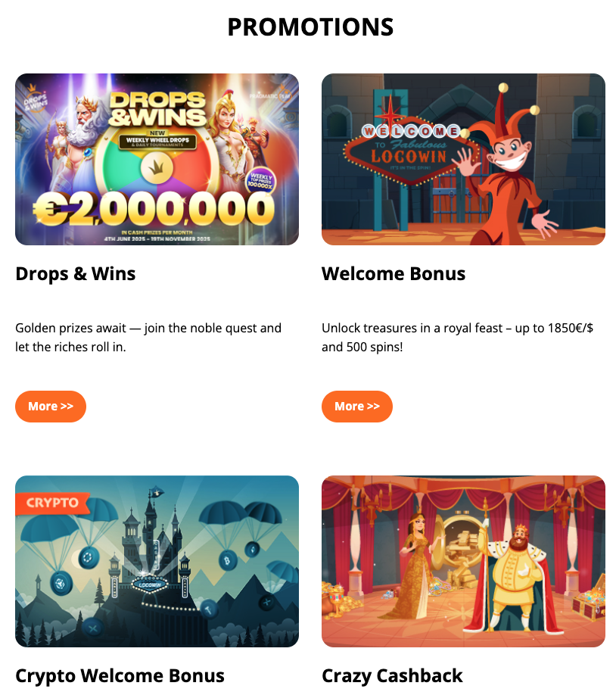Screen dimensions: 616x692
Task: Click the More button under Welcome Bonus
Action: click(357, 407)
